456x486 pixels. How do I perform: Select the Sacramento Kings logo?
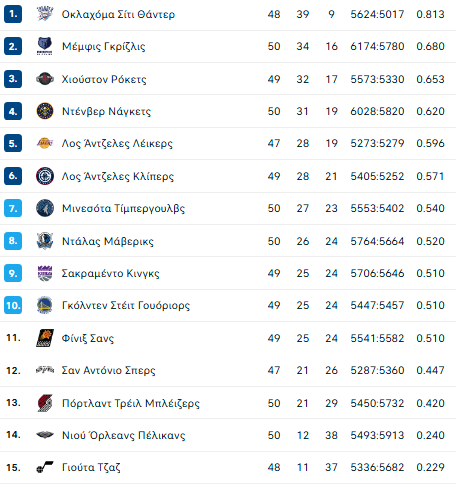click(45, 273)
